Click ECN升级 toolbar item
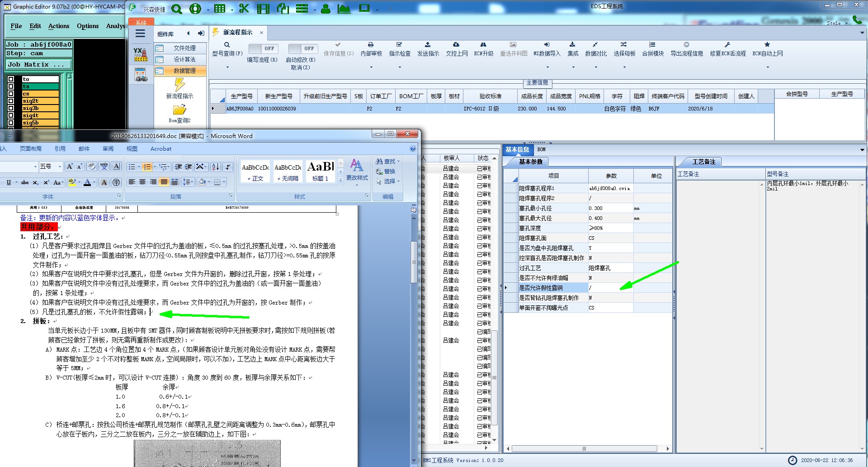 coord(484,49)
